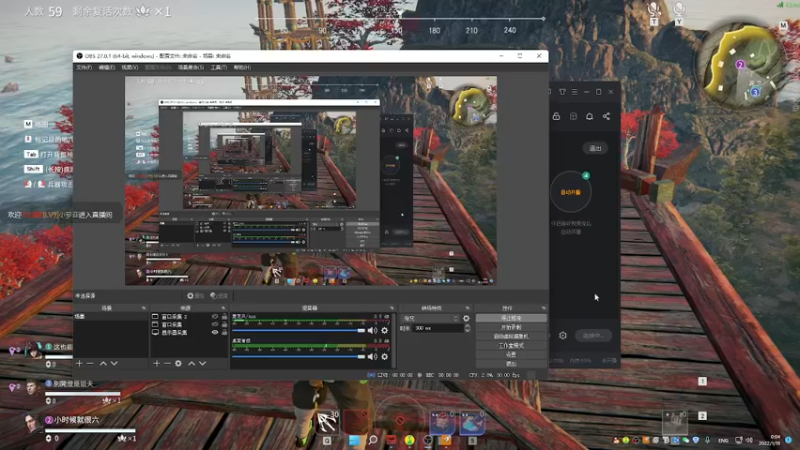Image resolution: width=800 pixels, height=450 pixels.
Task: Open the OBS 帮助 (Help) menu
Action: [x=242, y=67]
